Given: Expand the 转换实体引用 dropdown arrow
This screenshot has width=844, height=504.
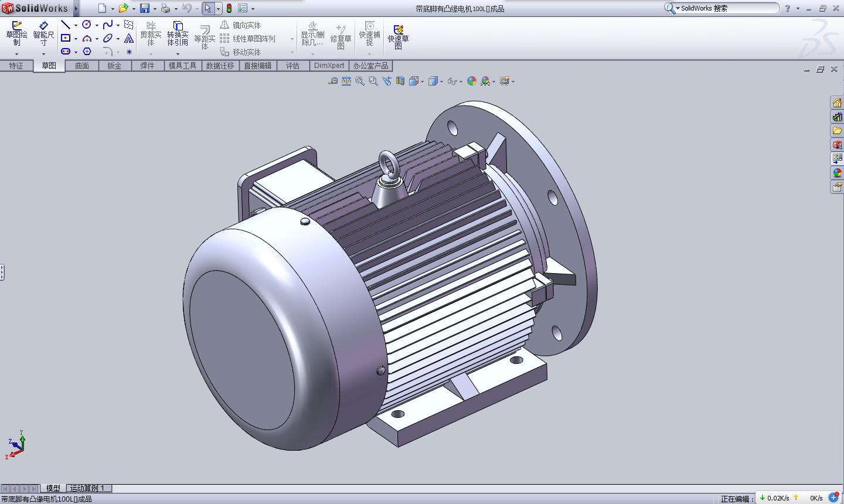Looking at the screenshot, I should (x=178, y=53).
